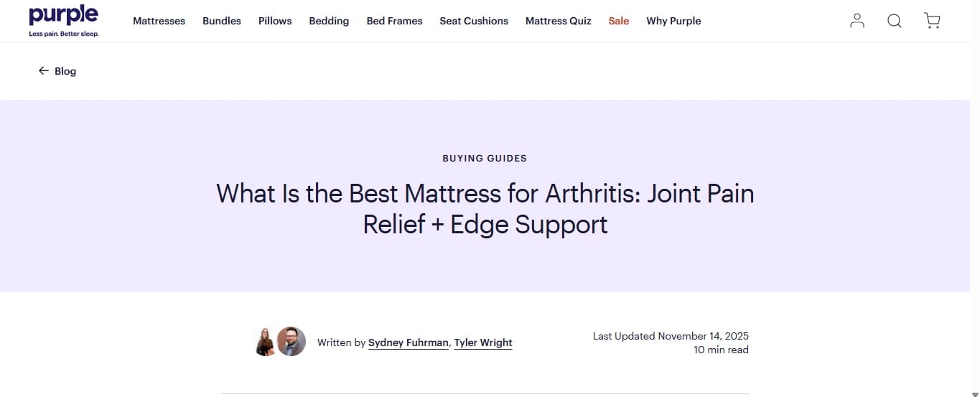
Task: Open the Bundles menu
Action: [x=222, y=21]
